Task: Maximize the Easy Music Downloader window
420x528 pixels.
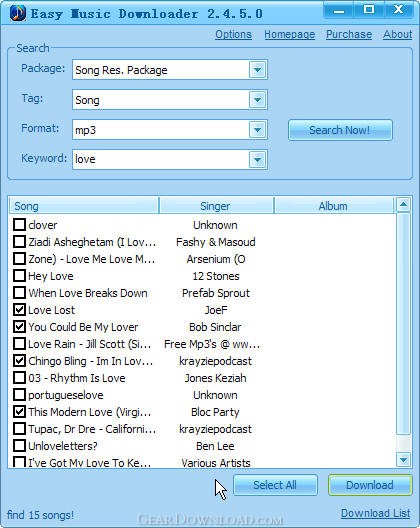Action: pos(369,10)
